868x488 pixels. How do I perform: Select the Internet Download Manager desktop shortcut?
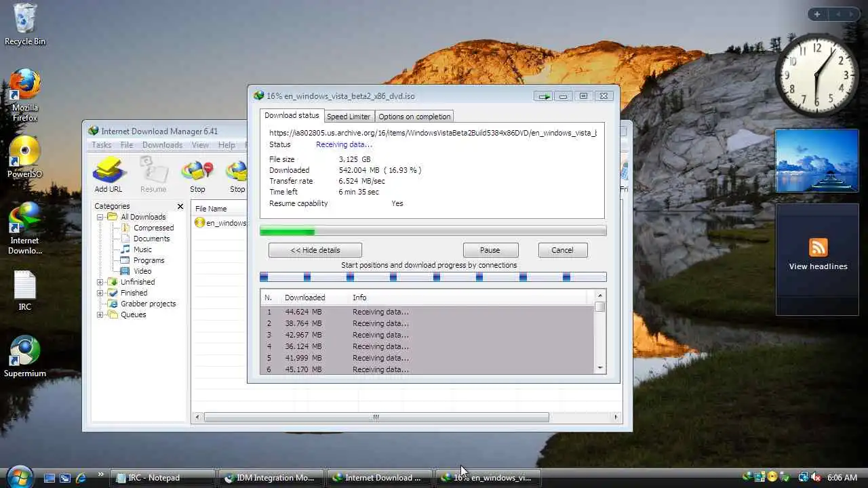(25, 228)
